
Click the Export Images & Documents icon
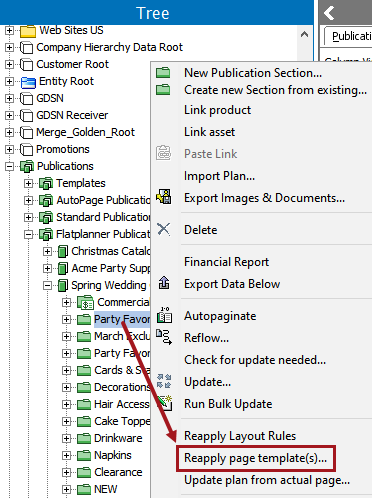pyautogui.click(x=164, y=197)
